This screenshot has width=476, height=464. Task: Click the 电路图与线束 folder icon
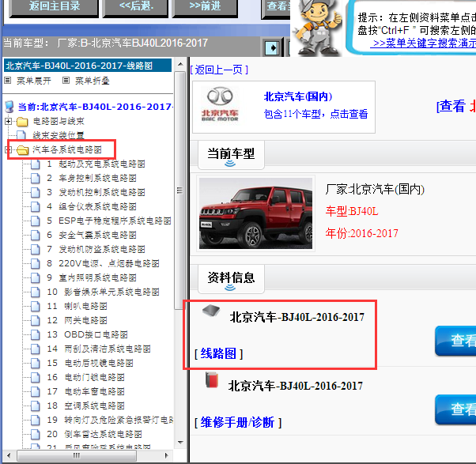[x=22, y=122]
